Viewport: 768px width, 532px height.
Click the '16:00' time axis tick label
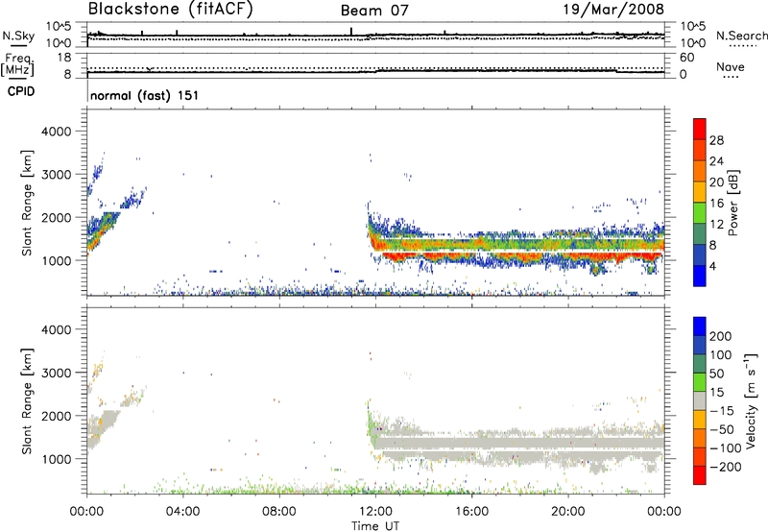(x=471, y=512)
